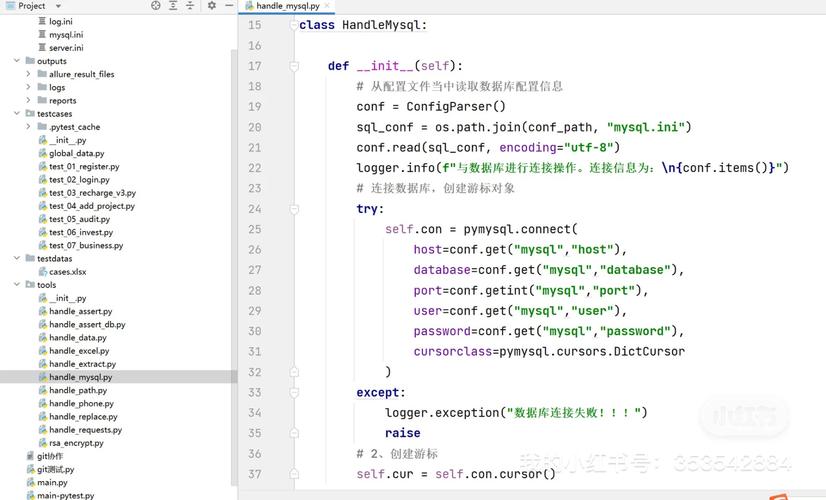826x500 pixels.
Task: Click DictCursor text on line 31
Action: (649, 351)
